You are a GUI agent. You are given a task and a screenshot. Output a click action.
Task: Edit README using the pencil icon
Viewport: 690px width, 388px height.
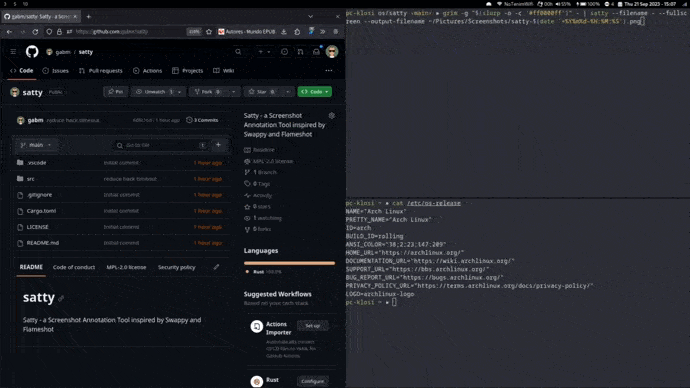tap(217, 267)
